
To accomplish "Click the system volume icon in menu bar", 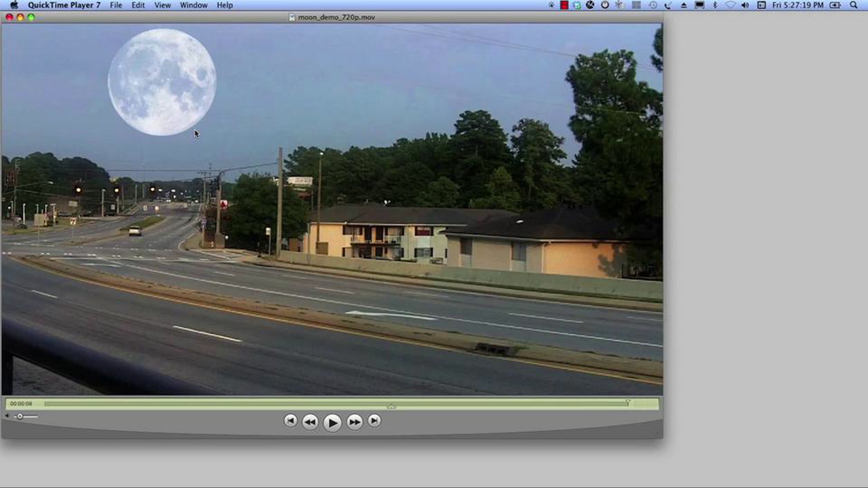I will click(x=745, y=5).
